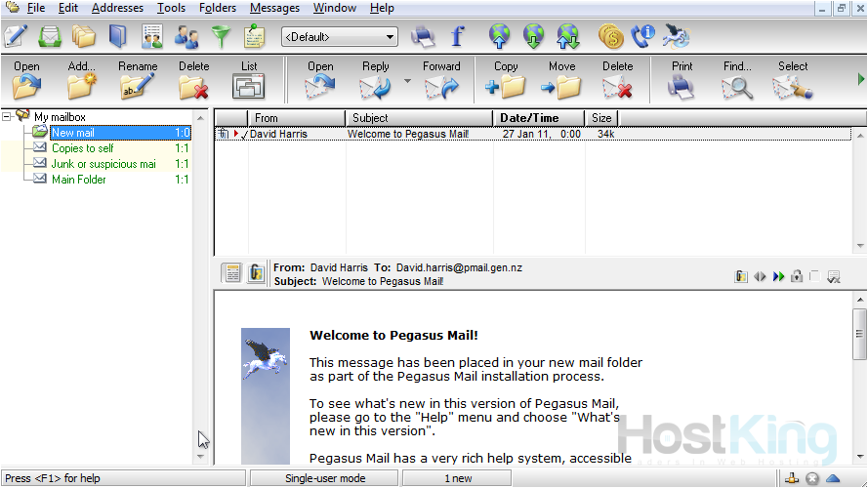Toggle the checkbox in message header bar

tap(814, 277)
